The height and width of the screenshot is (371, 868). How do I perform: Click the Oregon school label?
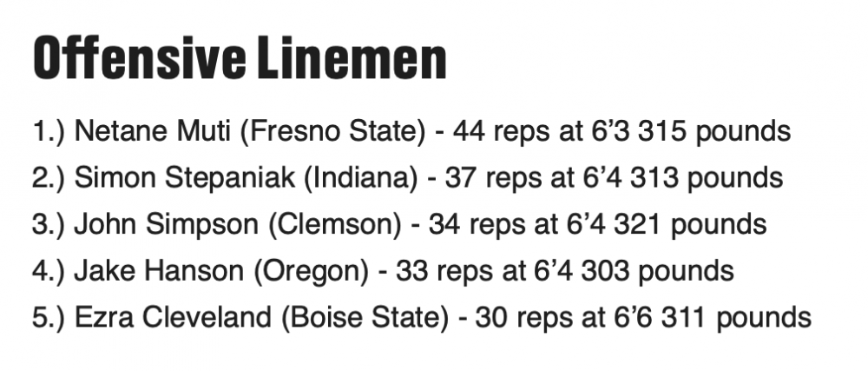[x=311, y=271]
